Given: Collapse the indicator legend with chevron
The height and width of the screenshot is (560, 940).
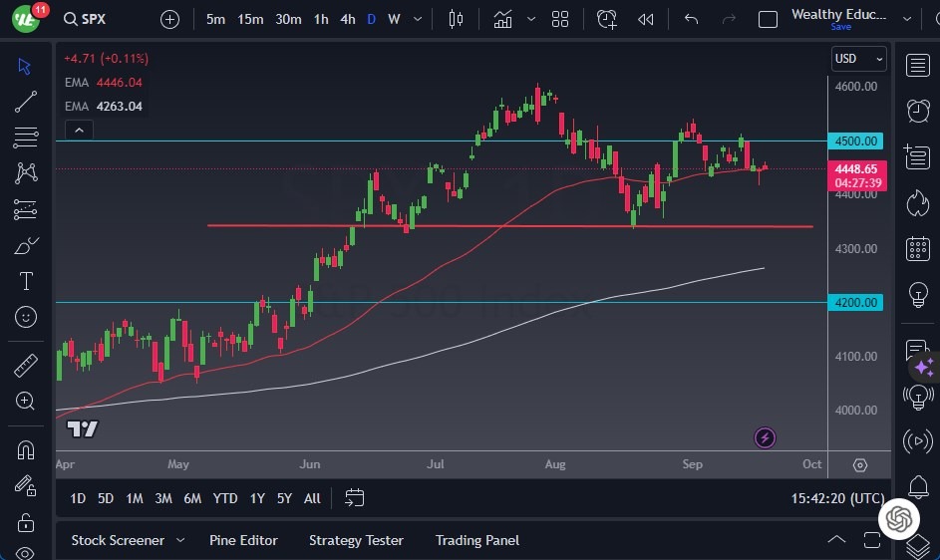Looking at the screenshot, I should 78,130.
